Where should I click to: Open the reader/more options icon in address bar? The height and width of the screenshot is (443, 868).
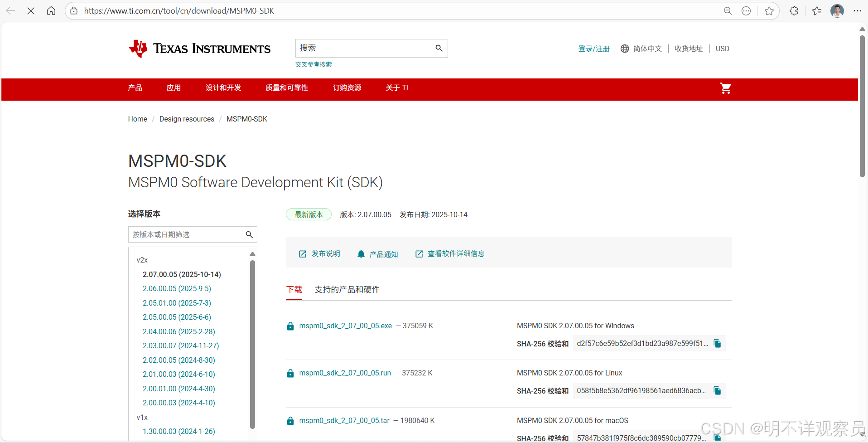[746, 11]
